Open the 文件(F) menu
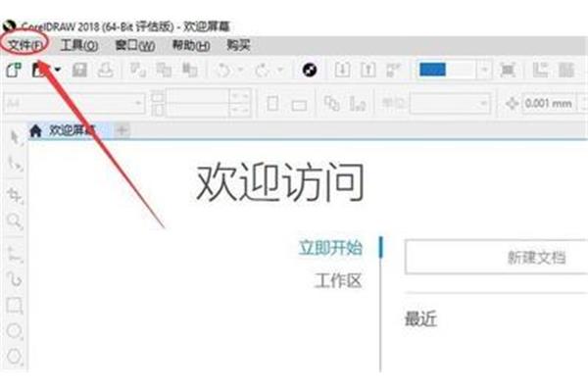Viewport: 588px width, 392px height. [25, 45]
